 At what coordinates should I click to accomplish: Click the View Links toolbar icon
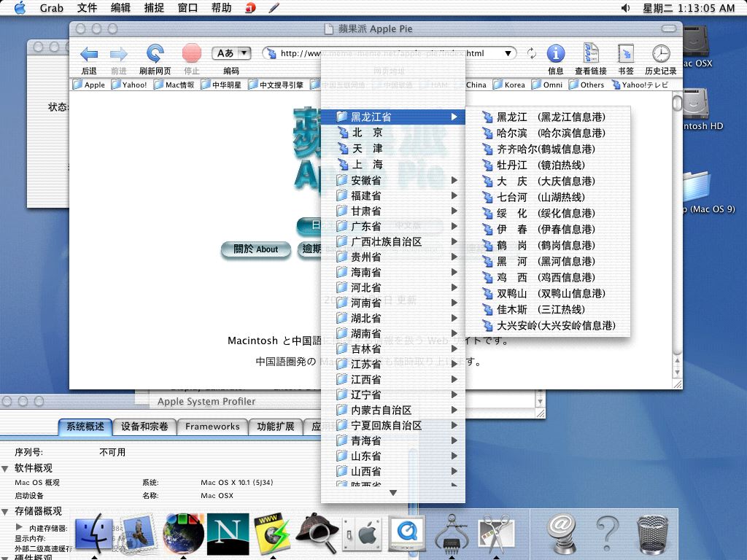(x=591, y=54)
